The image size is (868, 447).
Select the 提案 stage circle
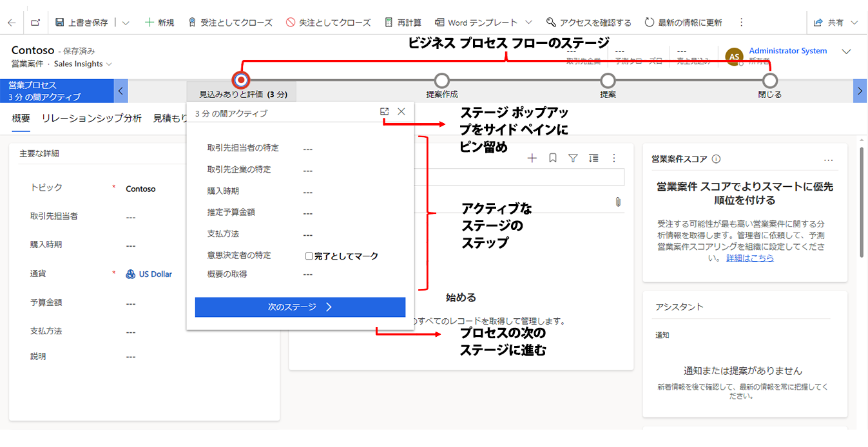pos(608,81)
